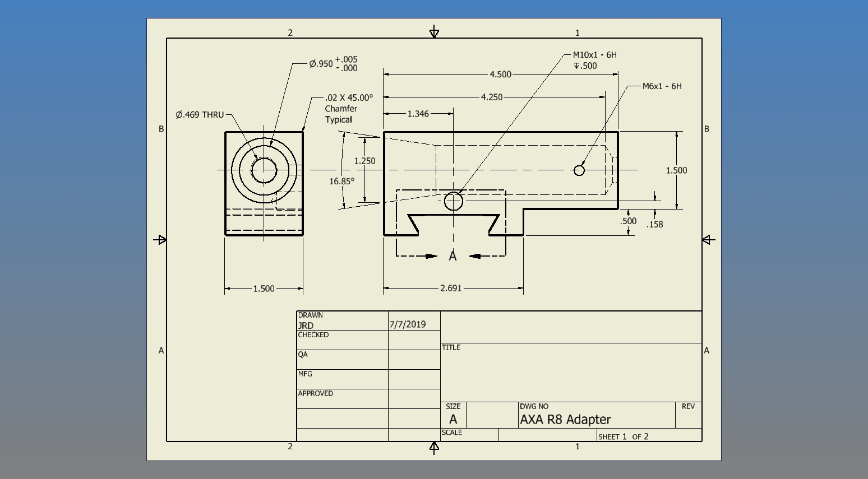Click the SCALE cell
Screen dimensions: 868x479
pyautogui.click(x=470, y=435)
